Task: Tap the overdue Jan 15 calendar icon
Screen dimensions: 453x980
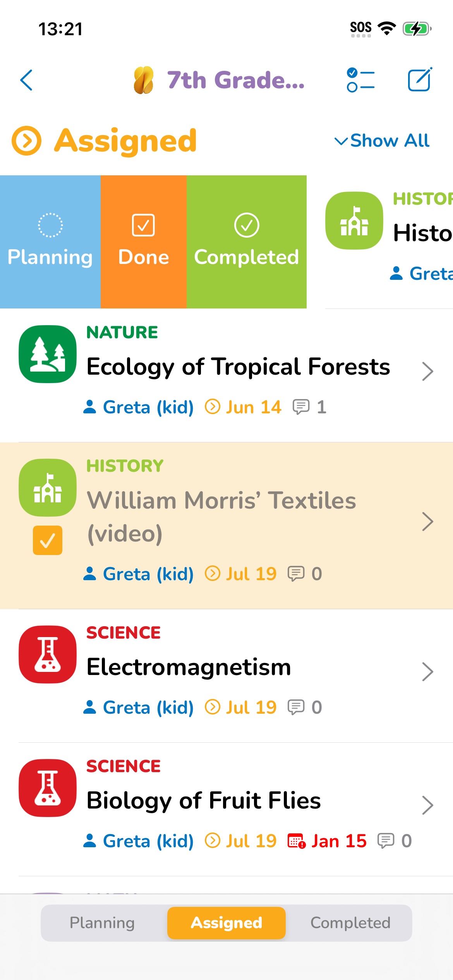Action: 297,841
